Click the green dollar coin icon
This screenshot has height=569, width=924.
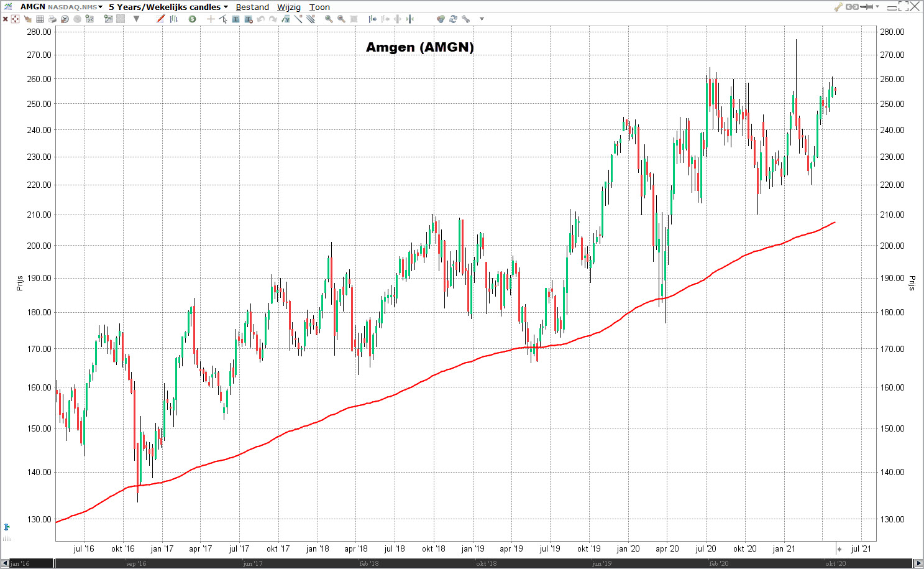(x=192, y=19)
